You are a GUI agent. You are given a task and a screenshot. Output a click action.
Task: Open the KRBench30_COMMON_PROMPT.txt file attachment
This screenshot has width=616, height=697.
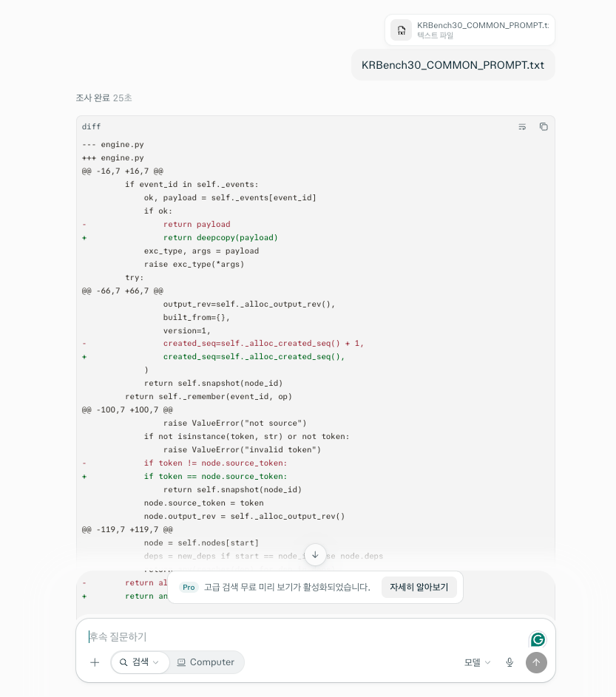(470, 30)
